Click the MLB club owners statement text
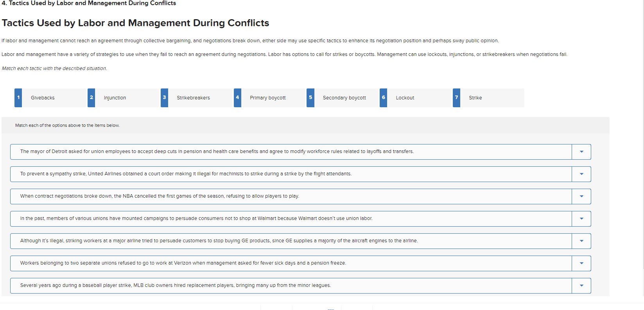Viewport: 644px width, 310px height. [x=176, y=285]
